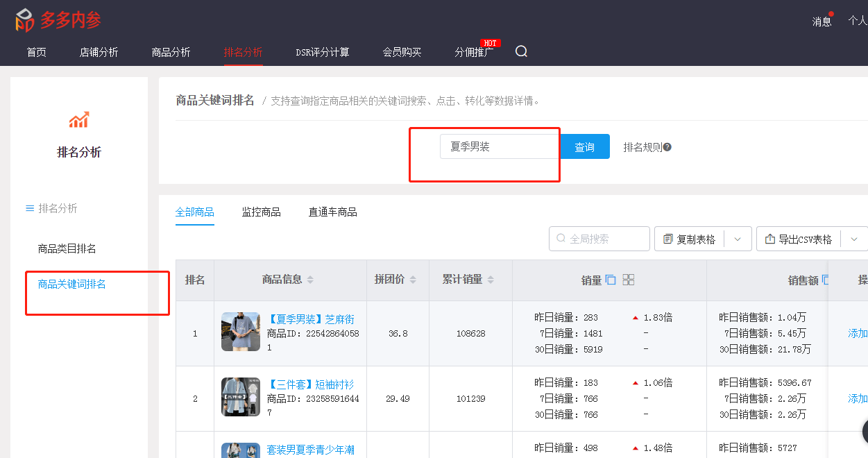Open product link 【三件套】短袖衬衫
868x458 pixels.
point(311,384)
